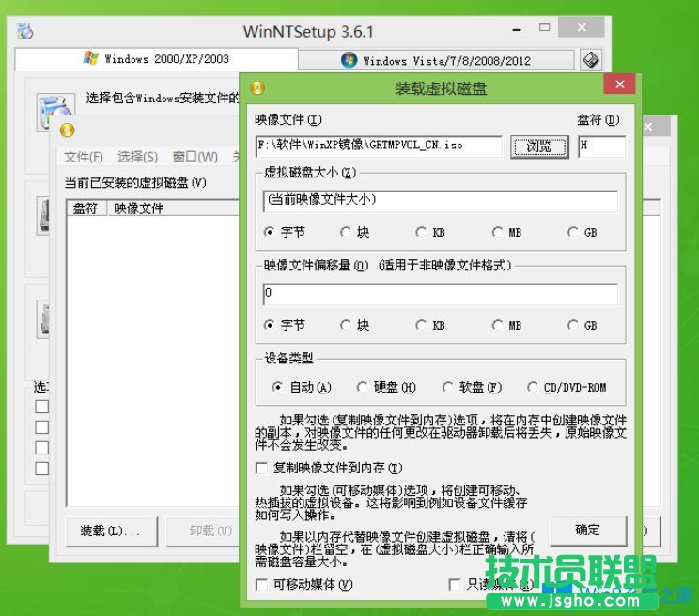Viewport: 699px width, 616px height.
Task: Select 软盘(F) device type
Action: point(472,387)
